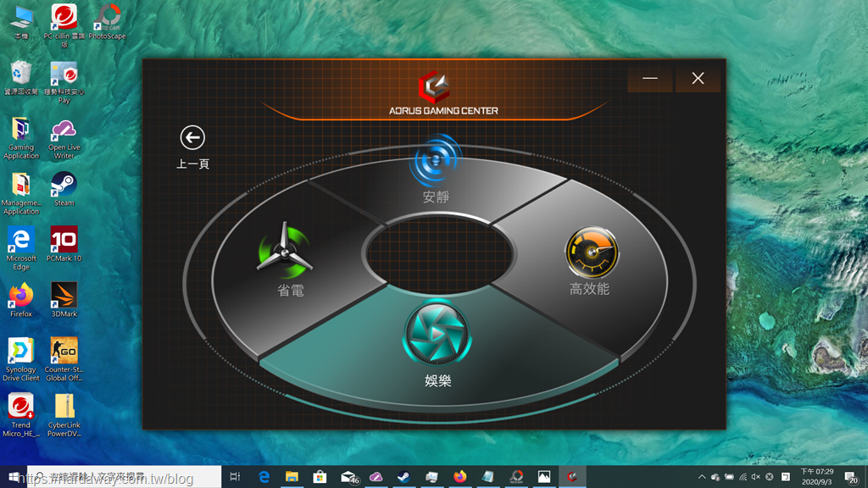Click the taskbar search box
The height and width of the screenshot is (488, 868).
(124, 477)
